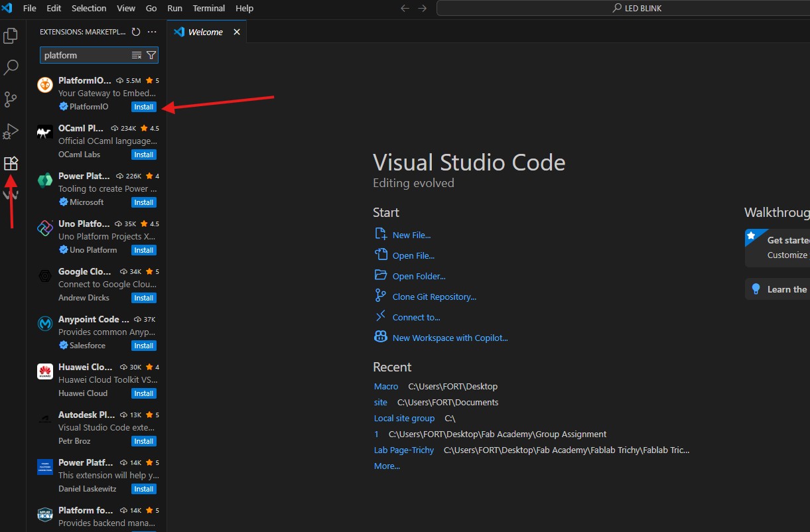Open the Search view in the activity bar
Viewport: 810px width, 532px height.
pos(11,68)
